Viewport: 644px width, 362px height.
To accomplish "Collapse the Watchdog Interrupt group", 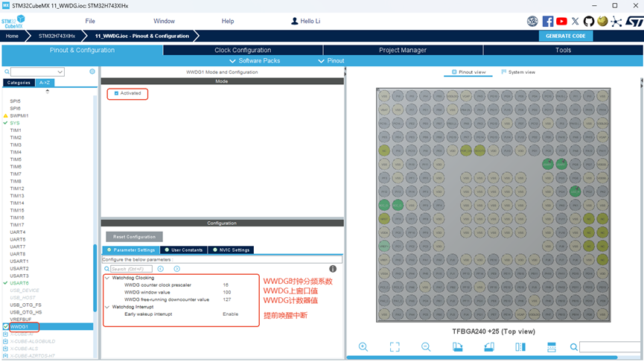I will 107,307.
